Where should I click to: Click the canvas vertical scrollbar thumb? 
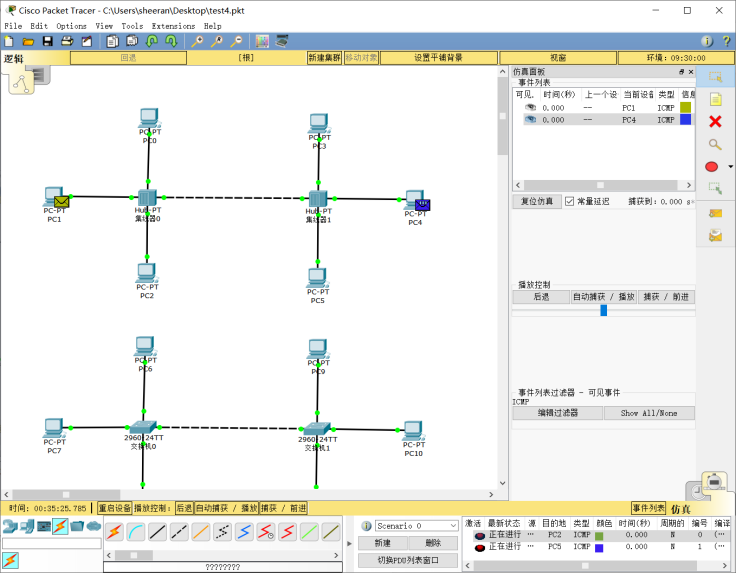pyautogui.click(x=502, y=116)
